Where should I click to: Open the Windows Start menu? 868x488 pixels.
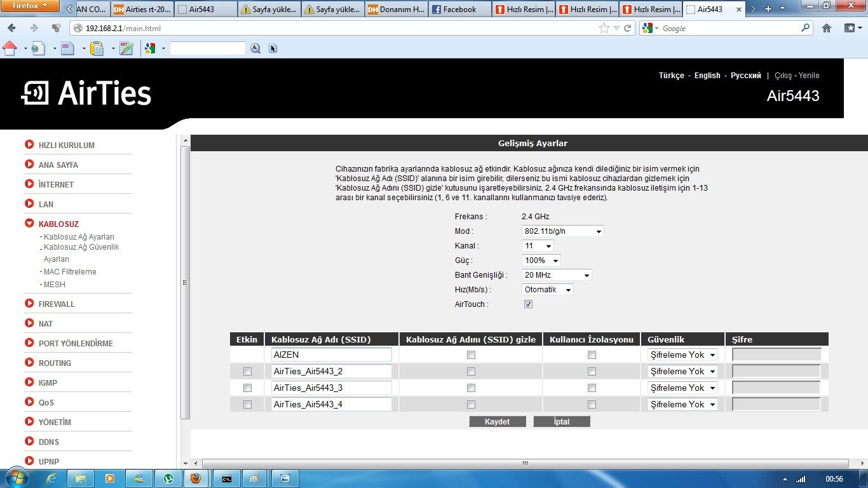tap(16, 478)
